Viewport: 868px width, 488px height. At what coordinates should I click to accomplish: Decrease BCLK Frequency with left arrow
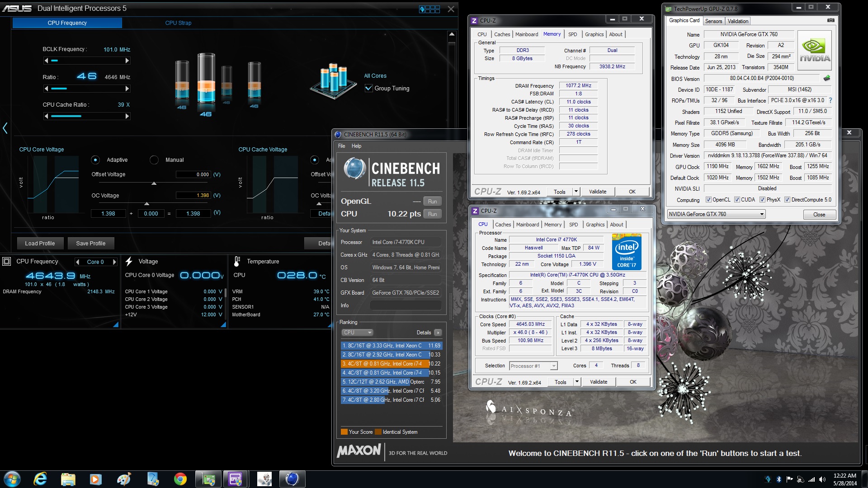pos(46,61)
